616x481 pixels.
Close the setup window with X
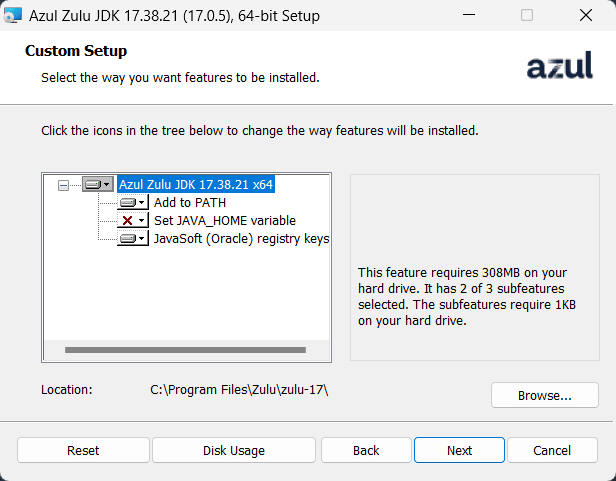click(586, 15)
